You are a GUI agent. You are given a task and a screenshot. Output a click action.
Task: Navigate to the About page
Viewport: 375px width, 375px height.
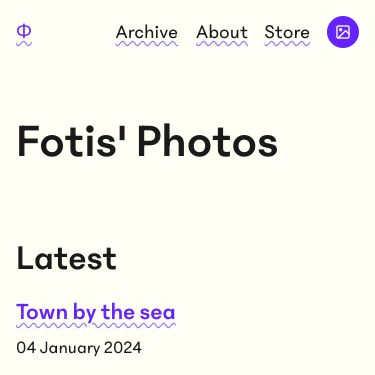point(222,33)
